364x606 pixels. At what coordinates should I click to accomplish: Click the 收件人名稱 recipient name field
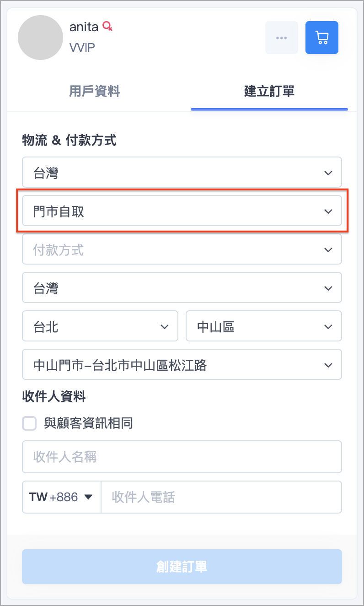click(x=182, y=457)
